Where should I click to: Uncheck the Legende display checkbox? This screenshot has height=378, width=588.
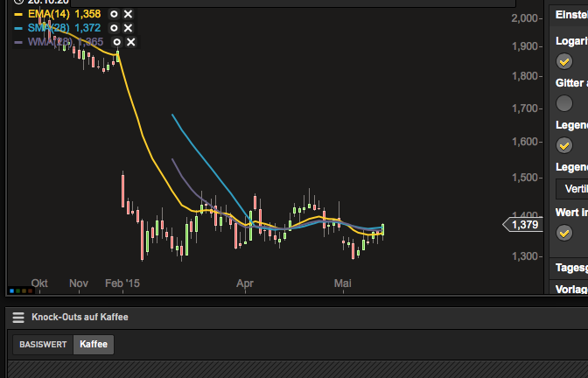point(564,145)
